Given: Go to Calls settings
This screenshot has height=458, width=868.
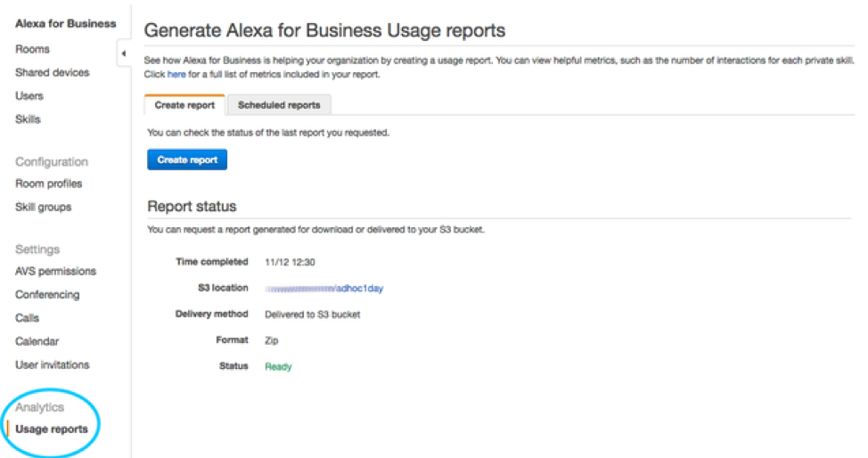Looking at the screenshot, I should tap(27, 318).
